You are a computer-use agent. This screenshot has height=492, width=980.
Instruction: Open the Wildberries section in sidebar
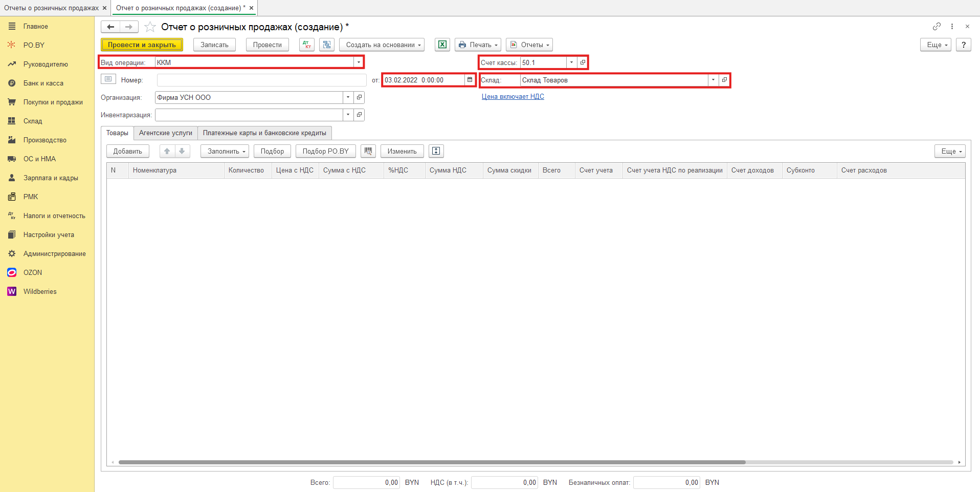[x=40, y=291]
